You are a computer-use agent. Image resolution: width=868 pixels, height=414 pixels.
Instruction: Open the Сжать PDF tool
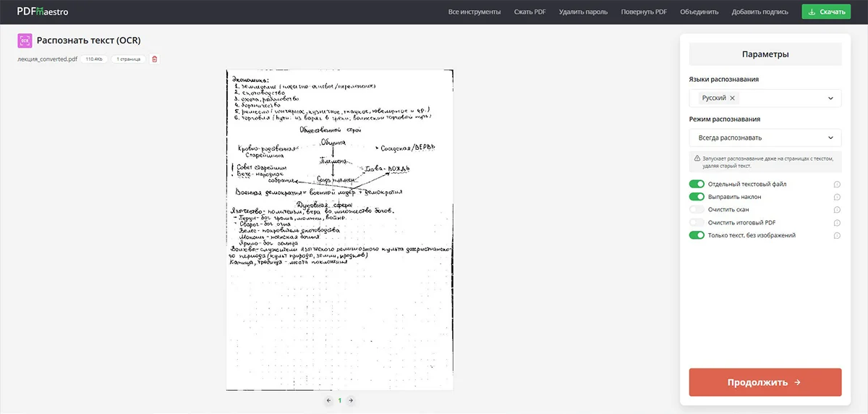pyautogui.click(x=529, y=12)
